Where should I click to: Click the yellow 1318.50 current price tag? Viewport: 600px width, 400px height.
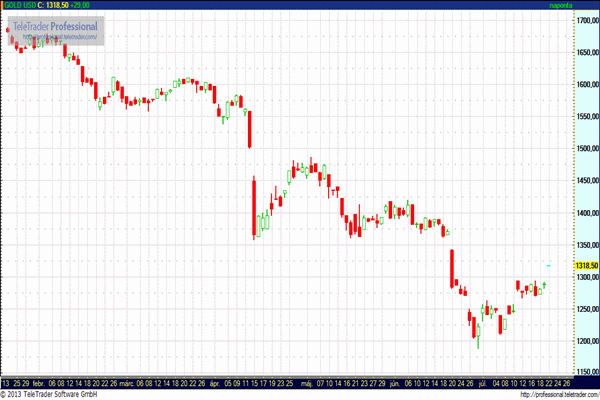(585, 265)
